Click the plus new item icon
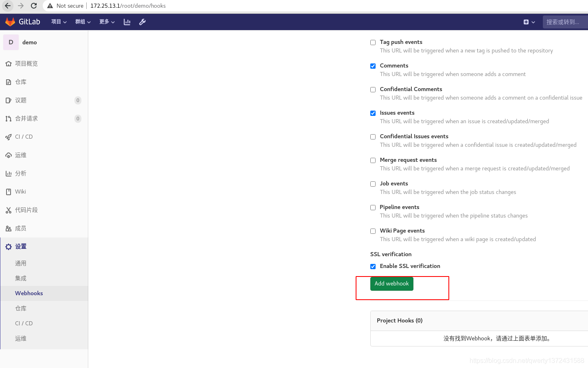Screen dimensions: 588x368 coord(526,22)
